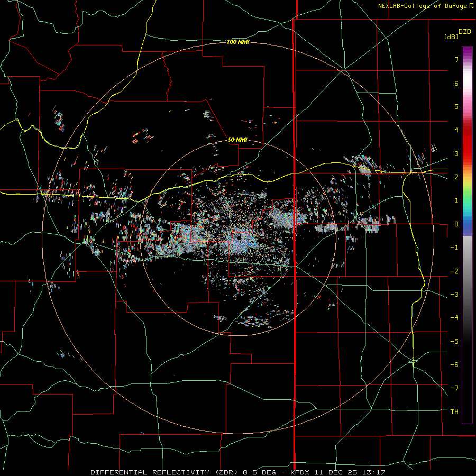
Task: Click the 'KFDX' station identifier in caption
Action: 300,472
